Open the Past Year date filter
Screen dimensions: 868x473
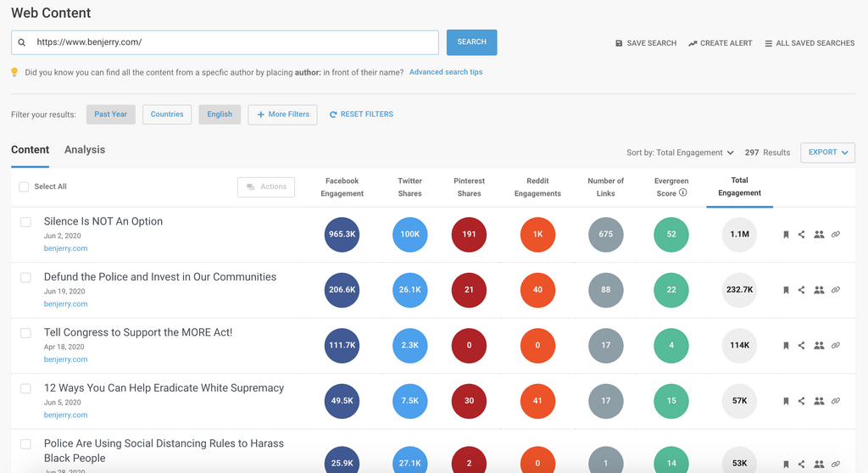tap(111, 114)
